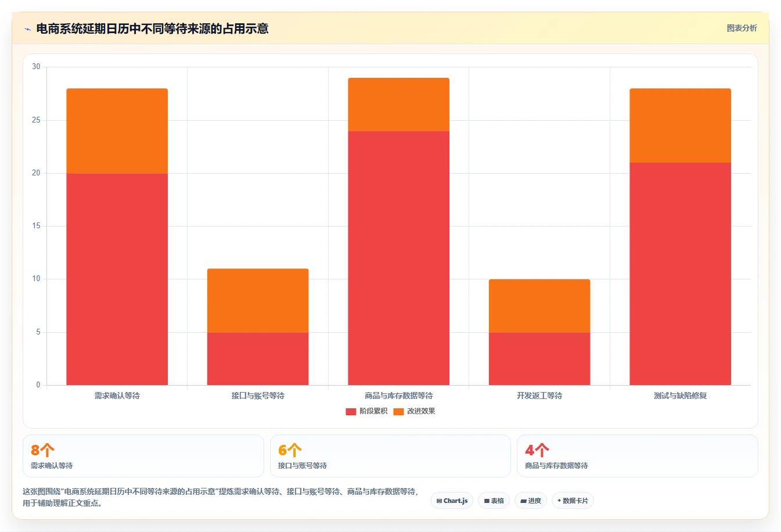Image resolution: width=781 pixels, height=532 pixels.
Task: Click the orange bar segment for 商品与库存数据等待
Action: tap(399, 105)
